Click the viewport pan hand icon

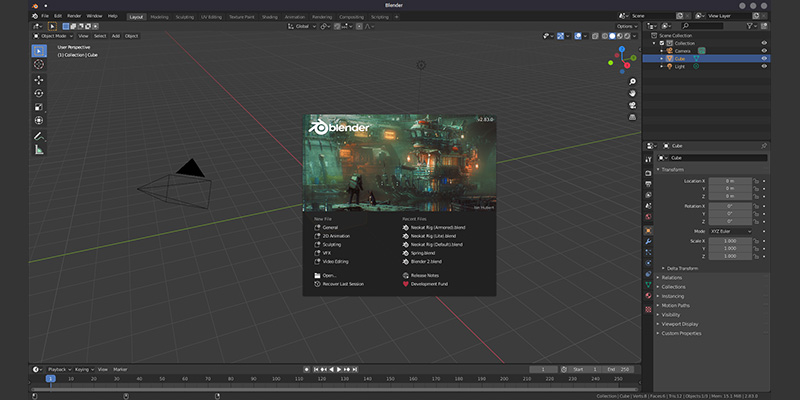(633, 93)
